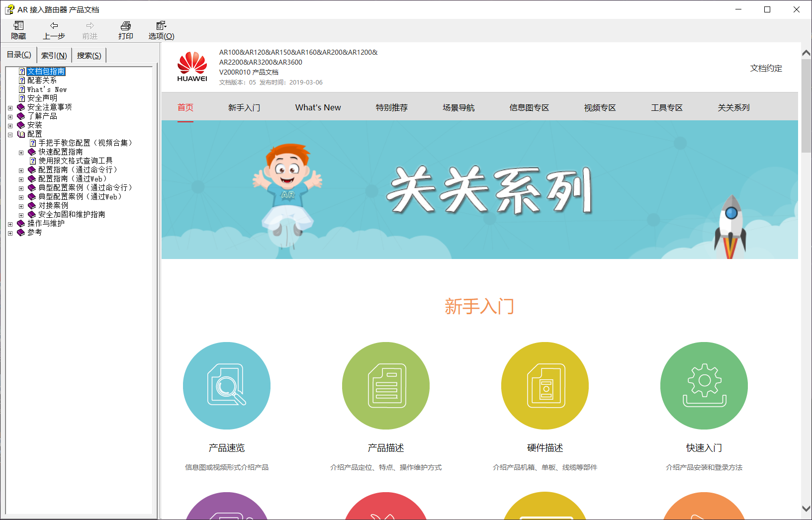
Task: Expand the 操作与维护 tree node
Action: coord(10,224)
